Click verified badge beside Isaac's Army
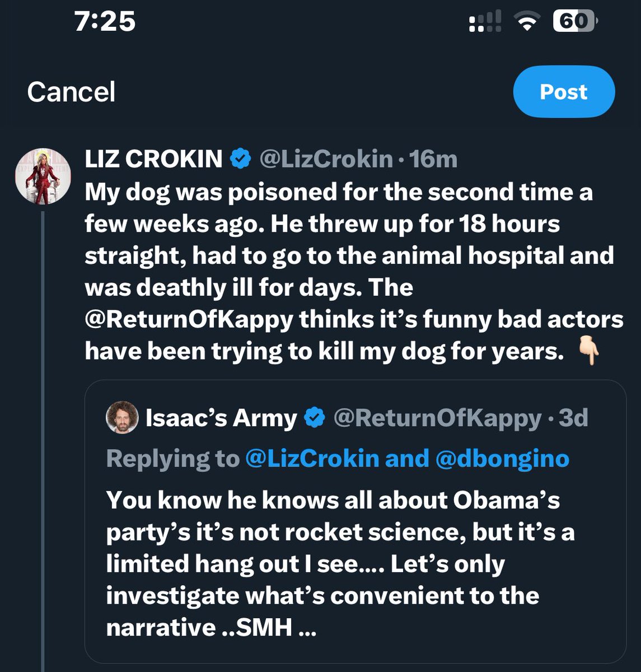The image size is (641, 672). (315, 418)
